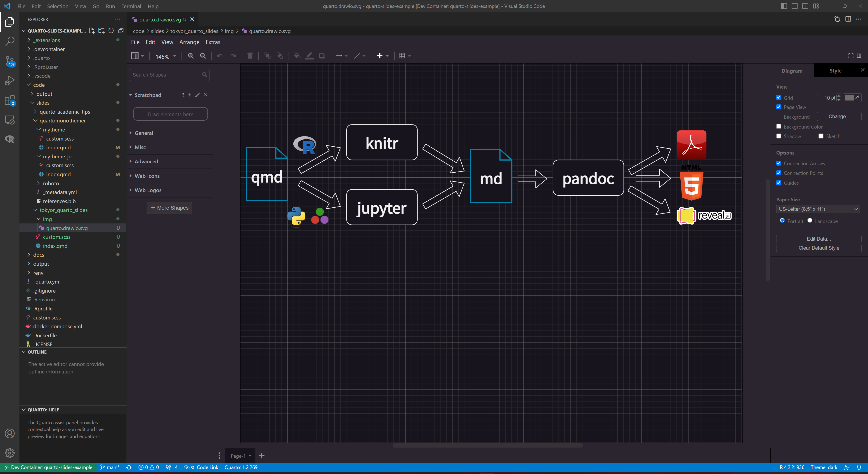Click the Delete trash icon in toolbar
This screenshot has width=868, height=474.
tap(250, 56)
